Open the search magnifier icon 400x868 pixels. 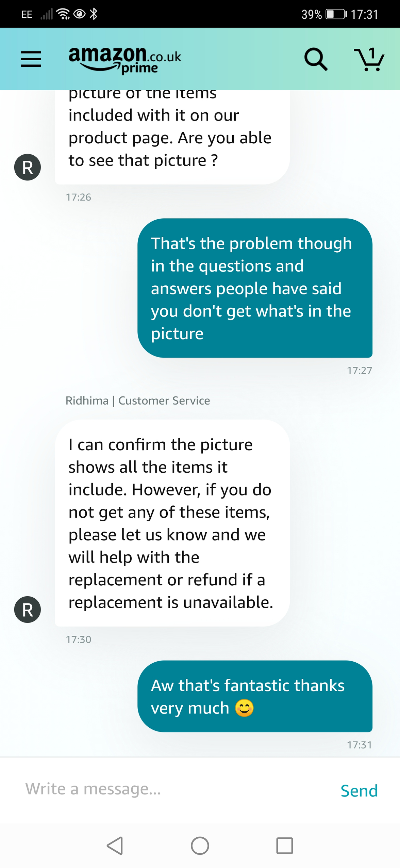tap(316, 59)
